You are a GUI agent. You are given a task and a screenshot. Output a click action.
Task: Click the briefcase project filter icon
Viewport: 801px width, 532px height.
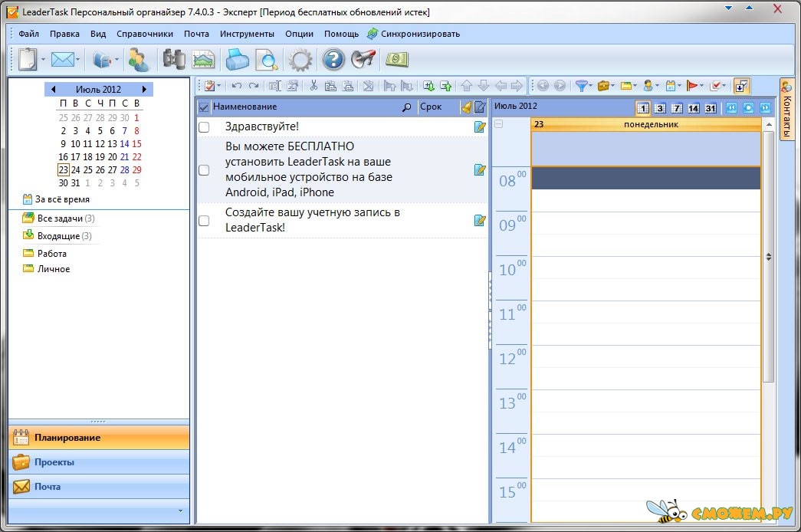[603, 86]
